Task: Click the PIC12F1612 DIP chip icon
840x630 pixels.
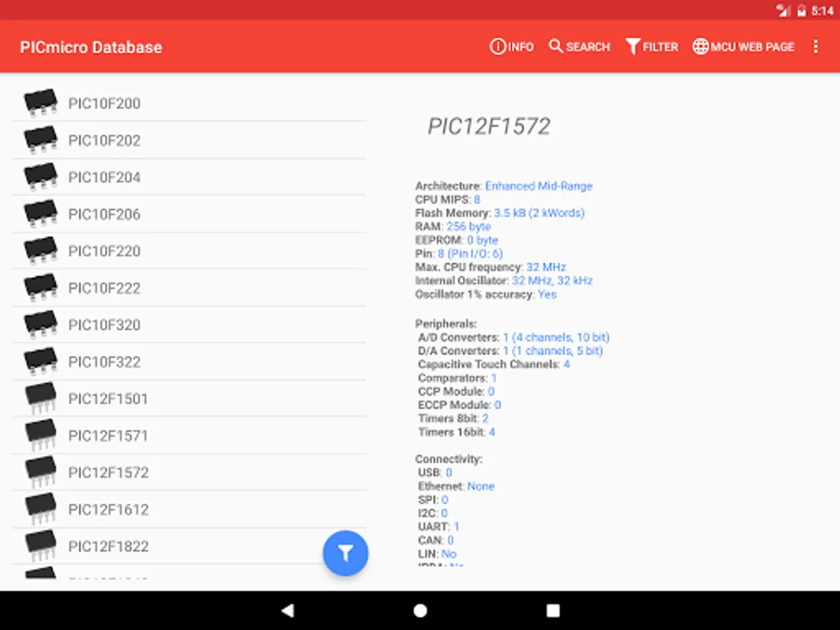Action: tap(41, 509)
